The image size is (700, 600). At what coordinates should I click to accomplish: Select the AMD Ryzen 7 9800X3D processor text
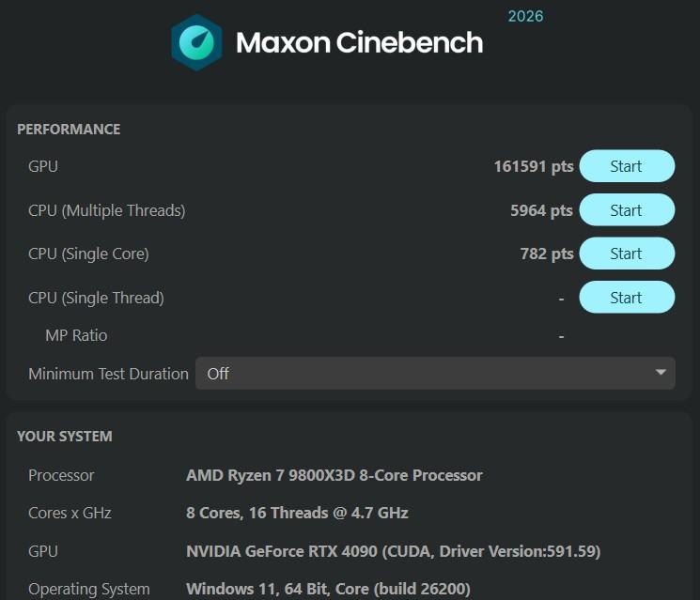click(334, 475)
